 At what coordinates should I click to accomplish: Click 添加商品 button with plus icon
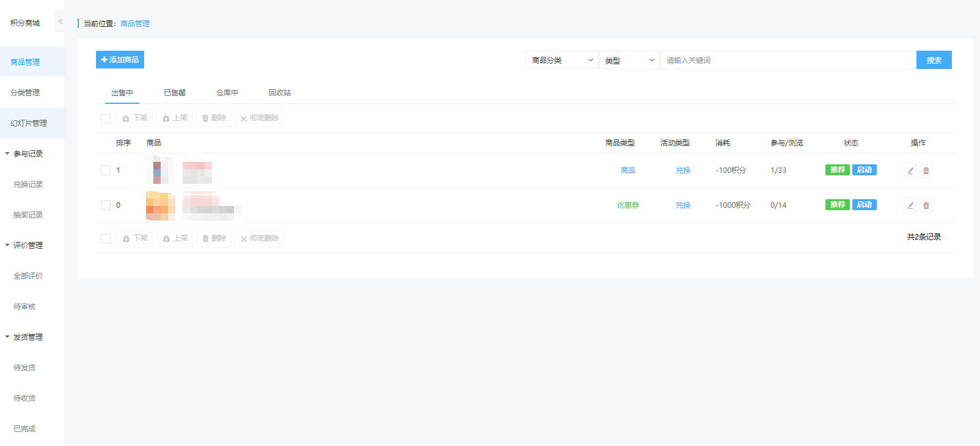120,59
